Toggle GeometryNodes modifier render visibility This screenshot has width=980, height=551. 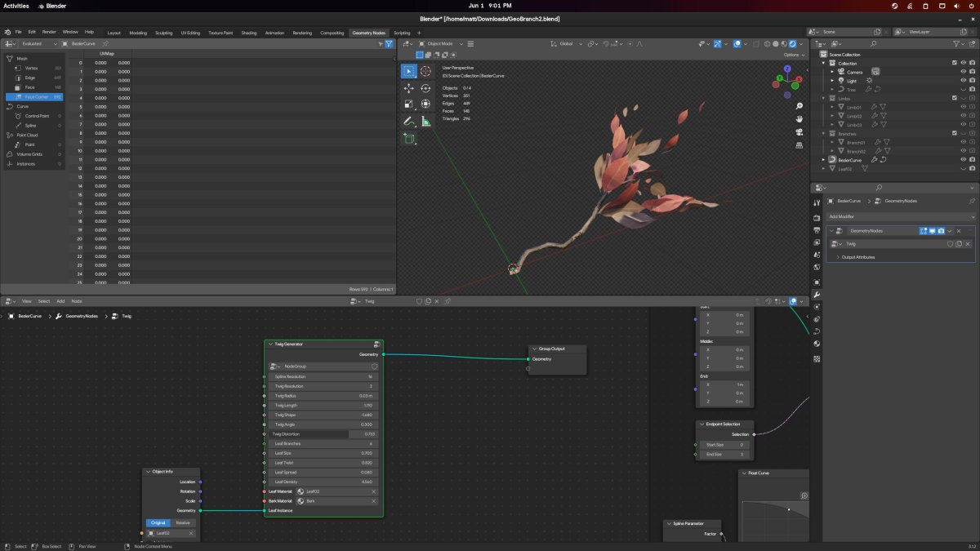[x=941, y=231]
